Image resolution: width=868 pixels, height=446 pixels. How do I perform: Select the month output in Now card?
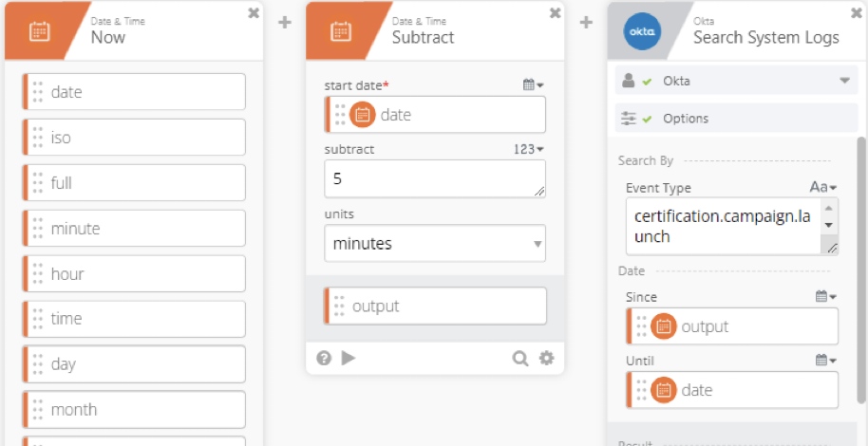pos(134,410)
